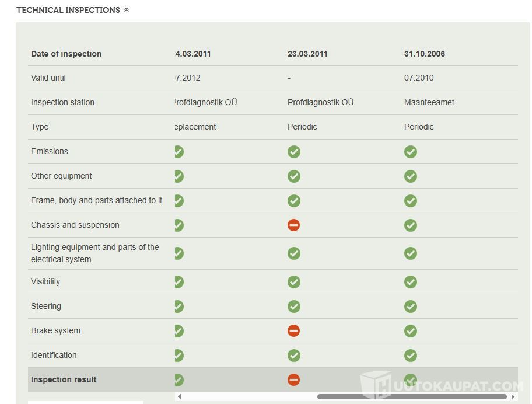The image size is (532, 404).
Task: Click the Inspection result row label
Action: click(64, 379)
